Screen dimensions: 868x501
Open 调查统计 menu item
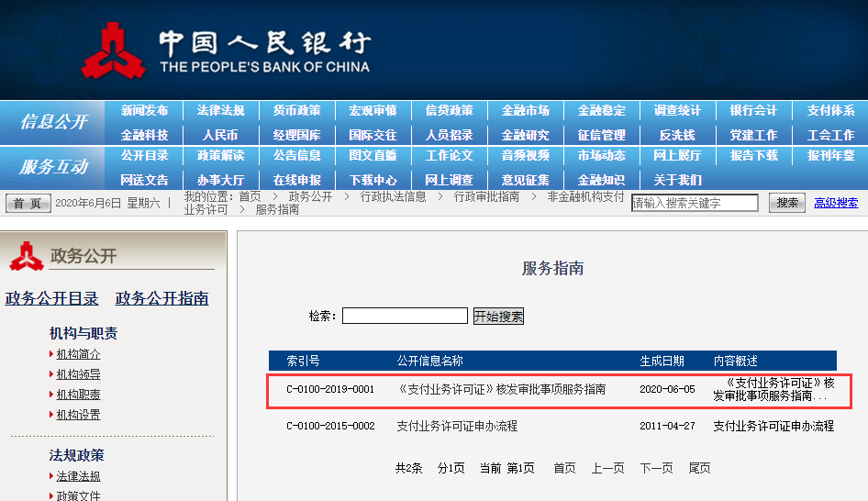coord(677,110)
